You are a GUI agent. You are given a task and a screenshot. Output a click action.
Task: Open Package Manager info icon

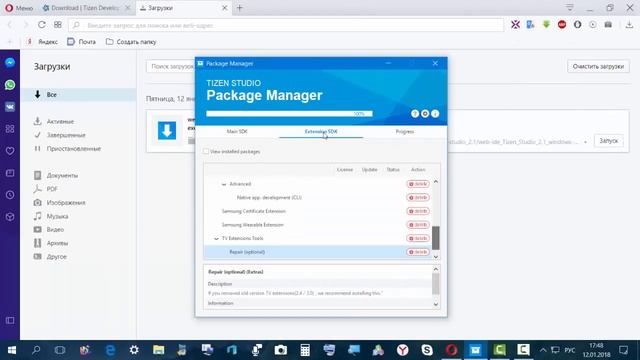pyautogui.click(x=435, y=114)
